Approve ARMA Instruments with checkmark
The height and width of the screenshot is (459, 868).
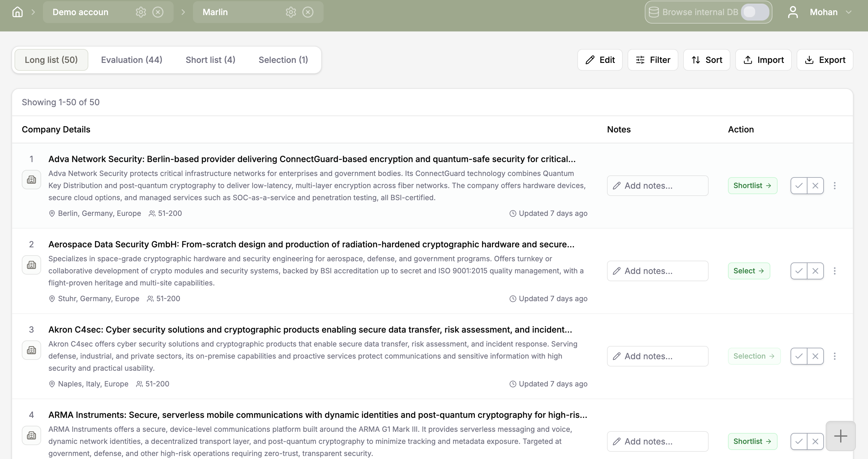coord(799,441)
